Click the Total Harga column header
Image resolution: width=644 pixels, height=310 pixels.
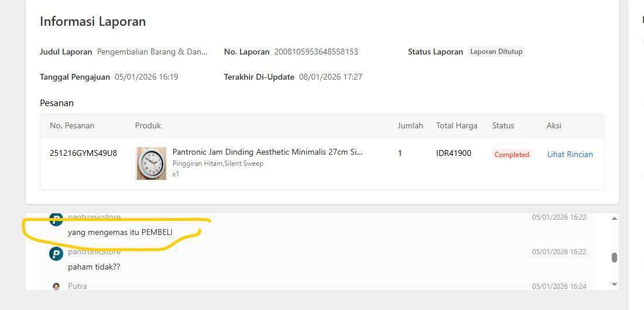tap(457, 125)
